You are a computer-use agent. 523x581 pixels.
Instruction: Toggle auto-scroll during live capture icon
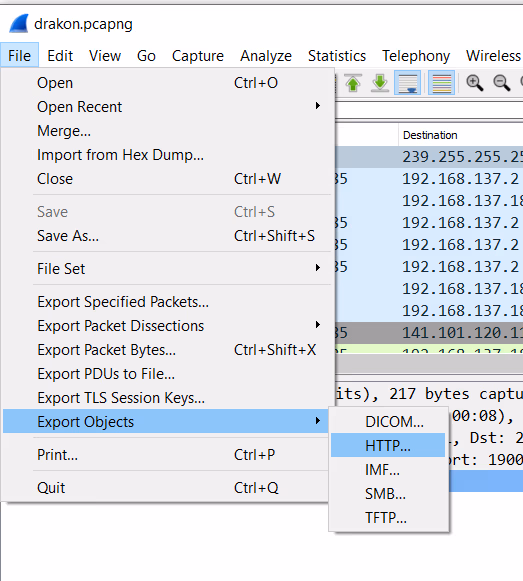click(407, 83)
